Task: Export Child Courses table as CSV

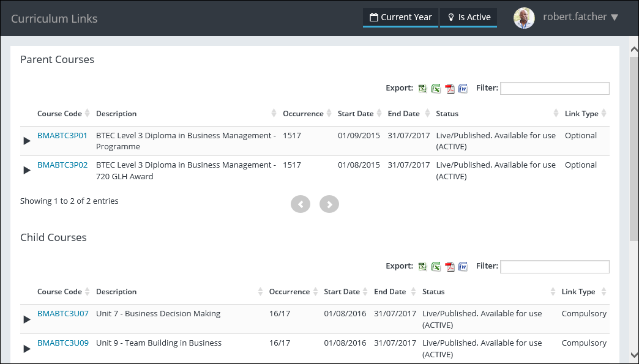Action: (422, 267)
